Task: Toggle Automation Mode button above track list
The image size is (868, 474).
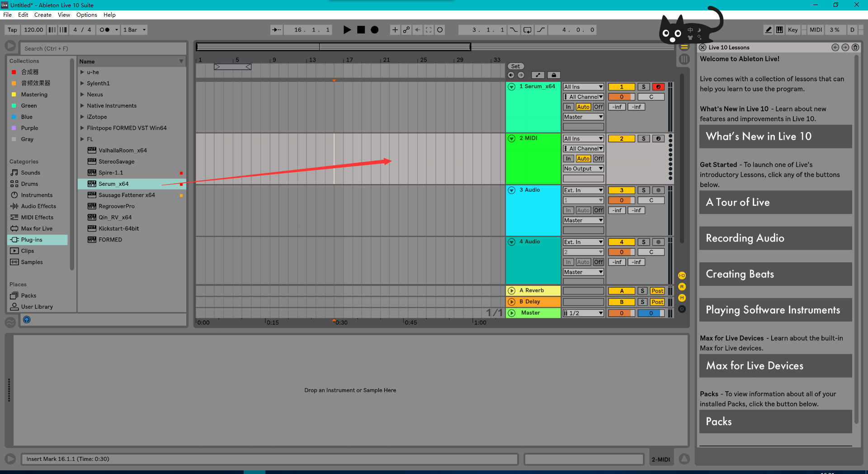Action: pos(538,75)
